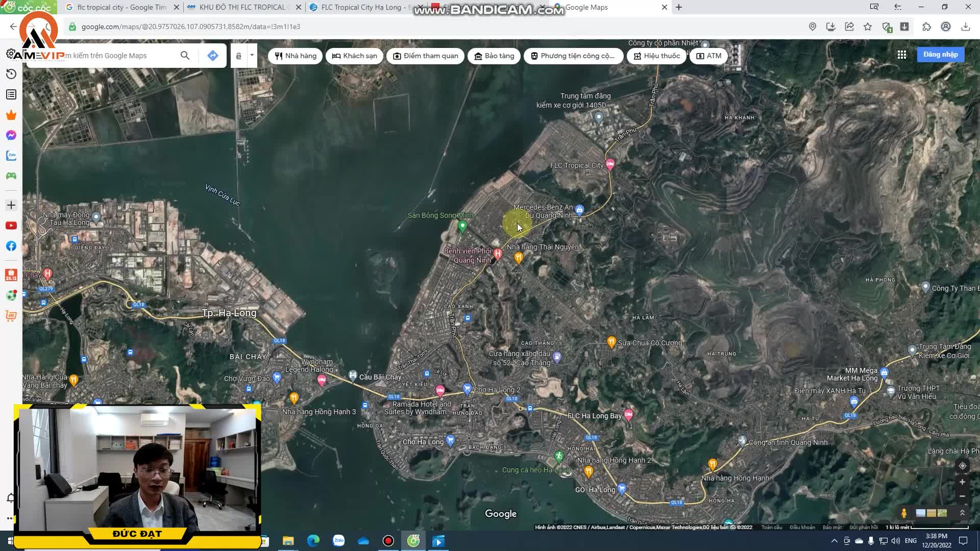The image size is (980, 551).
Task: Click the Google Maps search magnifier icon
Action: point(185,56)
